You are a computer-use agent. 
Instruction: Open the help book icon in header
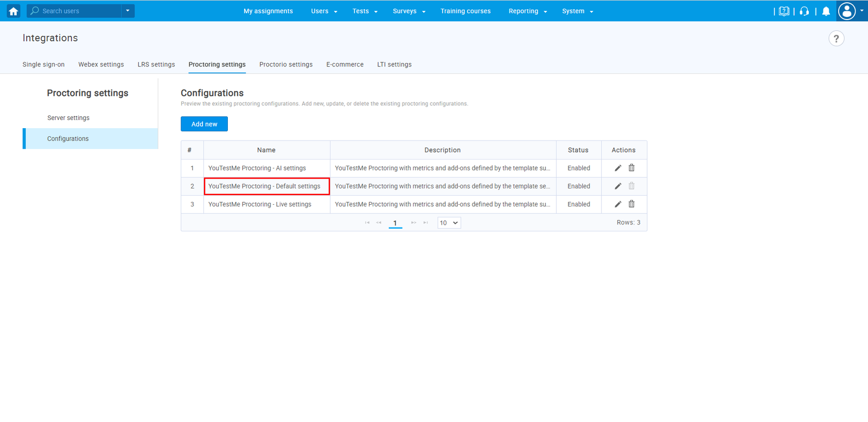pyautogui.click(x=784, y=11)
